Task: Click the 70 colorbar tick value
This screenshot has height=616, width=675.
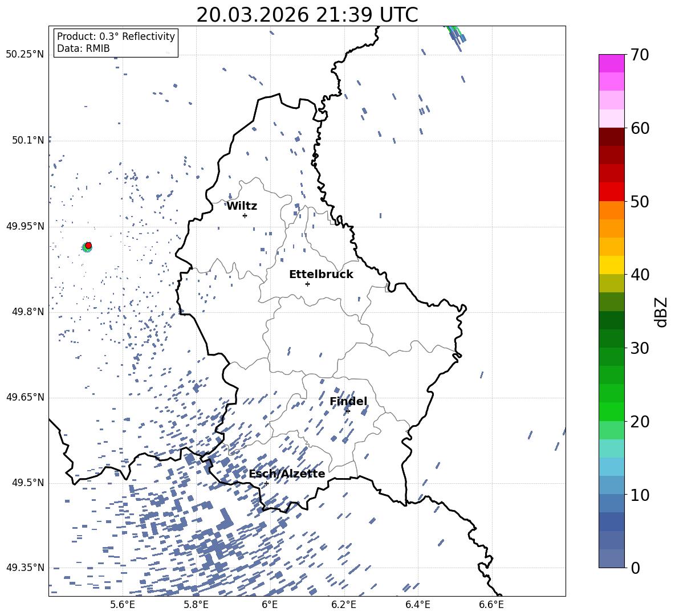Action: click(639, 55)
